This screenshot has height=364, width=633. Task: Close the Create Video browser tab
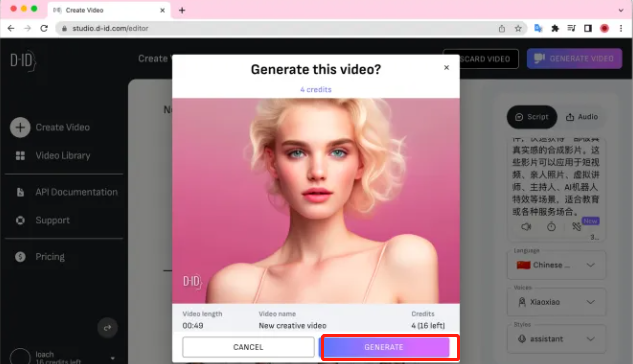162,10
